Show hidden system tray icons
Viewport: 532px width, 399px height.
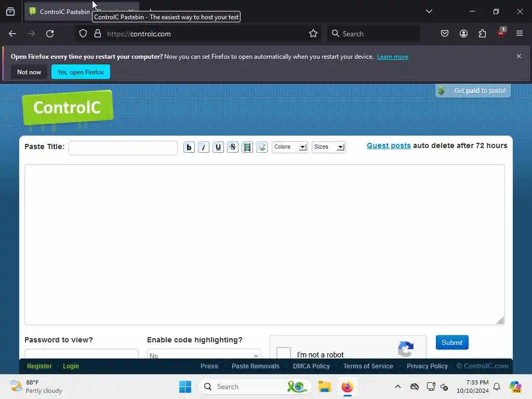click(398, 387)
